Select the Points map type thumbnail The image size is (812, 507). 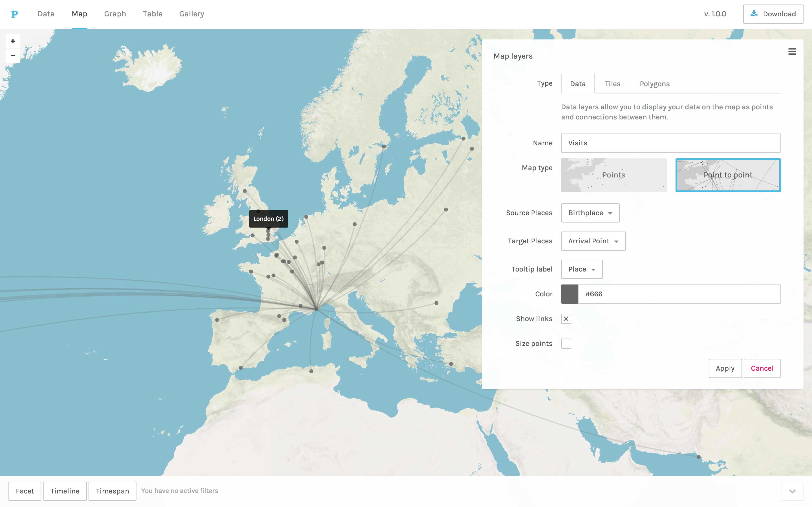coord(614,175)
